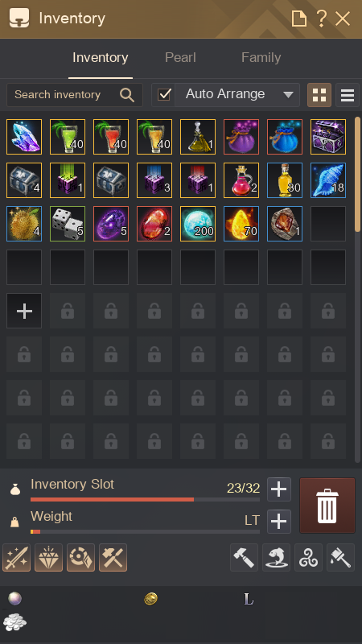This screenshot has height=644, width=362.
Task: Click the blue seashell item
Action: pos(328,180)
